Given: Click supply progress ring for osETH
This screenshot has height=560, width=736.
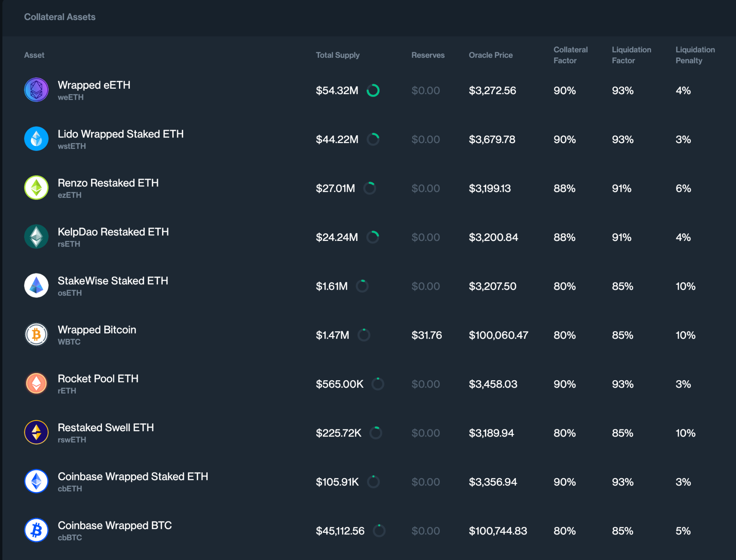Looking at the screenshot, I should 362,286.
